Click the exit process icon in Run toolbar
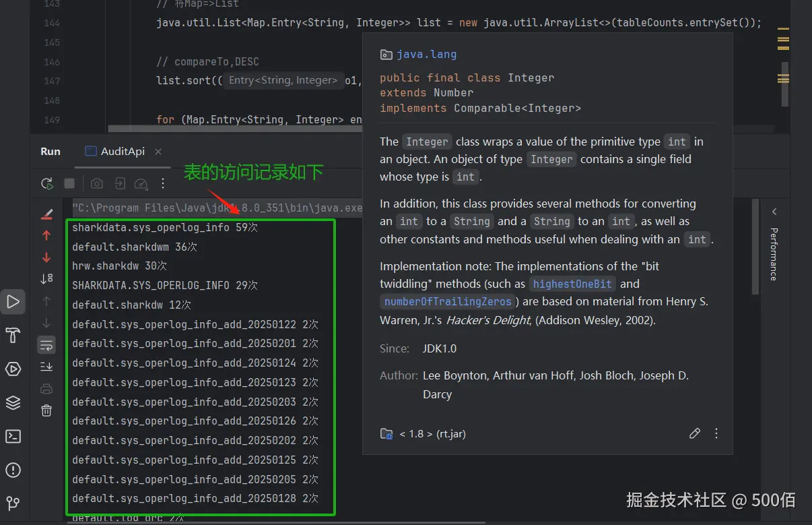The image size is (812, 525). click(x=120, y=183)
